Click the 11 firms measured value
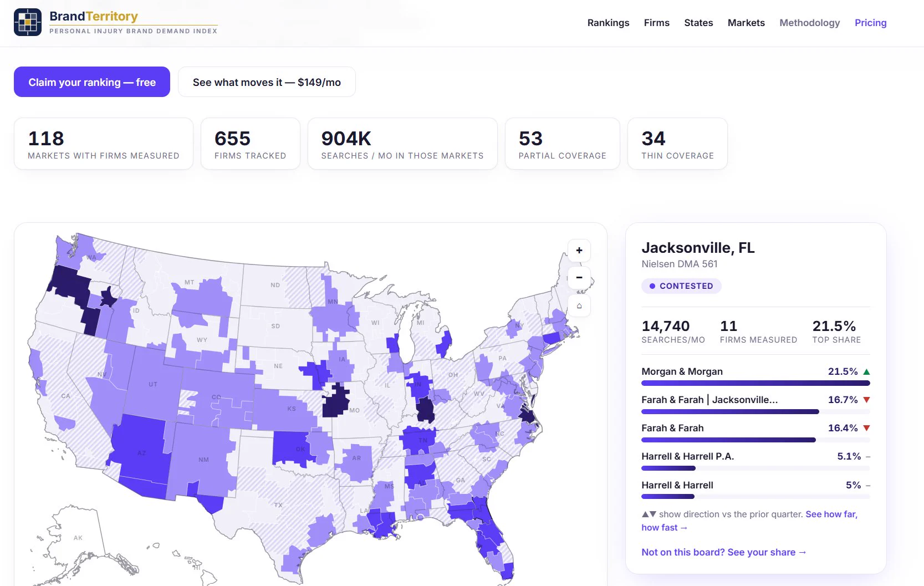The height and width of the screenshot is (586, 924). click(x=728, y=326)
